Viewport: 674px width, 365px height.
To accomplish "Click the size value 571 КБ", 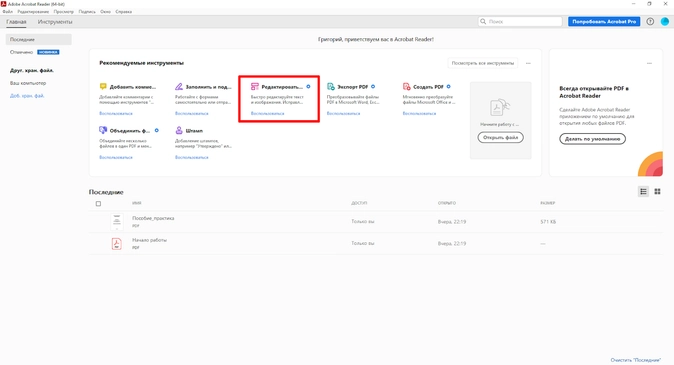I will 548,222.
